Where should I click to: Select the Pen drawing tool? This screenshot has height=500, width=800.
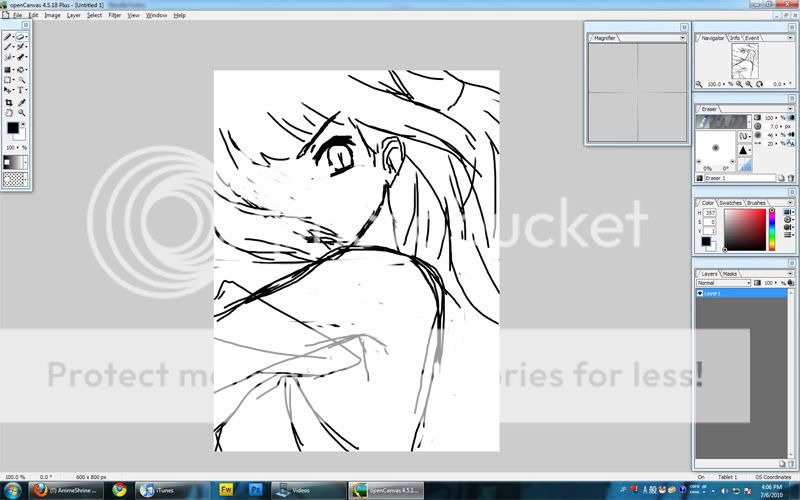coord(9,36)
